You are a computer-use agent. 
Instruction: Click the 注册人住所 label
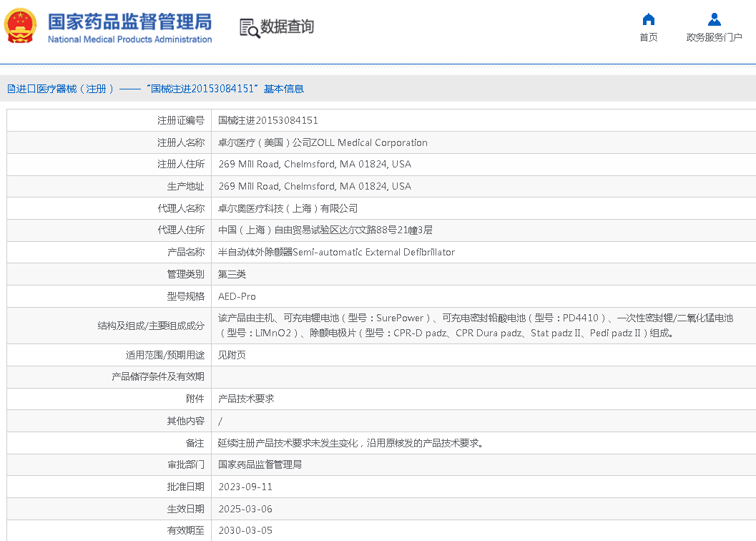[181, 164]
